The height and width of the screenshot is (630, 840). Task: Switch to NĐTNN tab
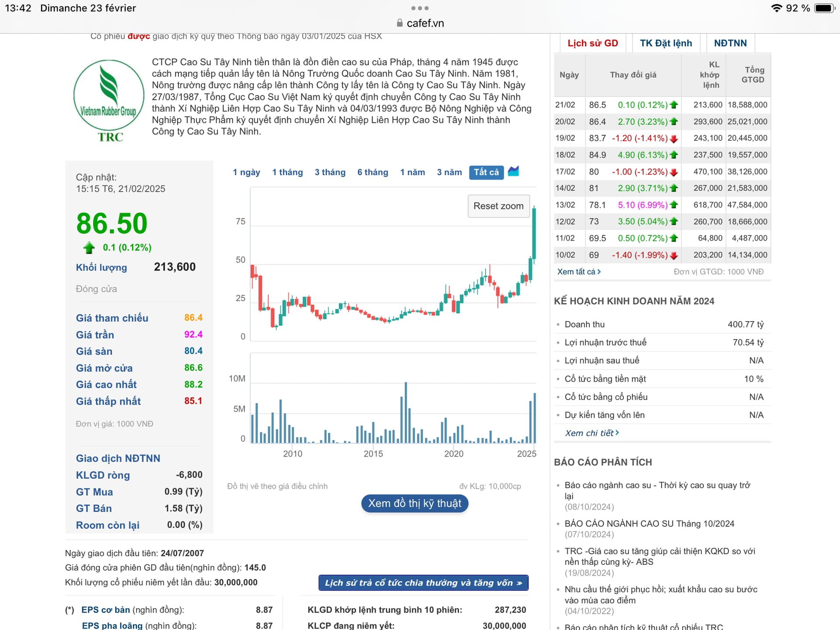[730, 43]
